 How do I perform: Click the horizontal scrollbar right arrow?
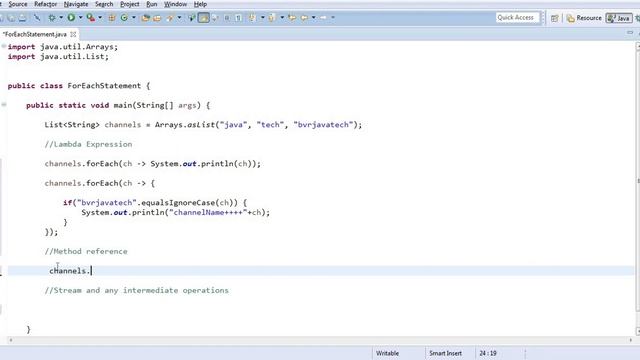click(631, 340)
